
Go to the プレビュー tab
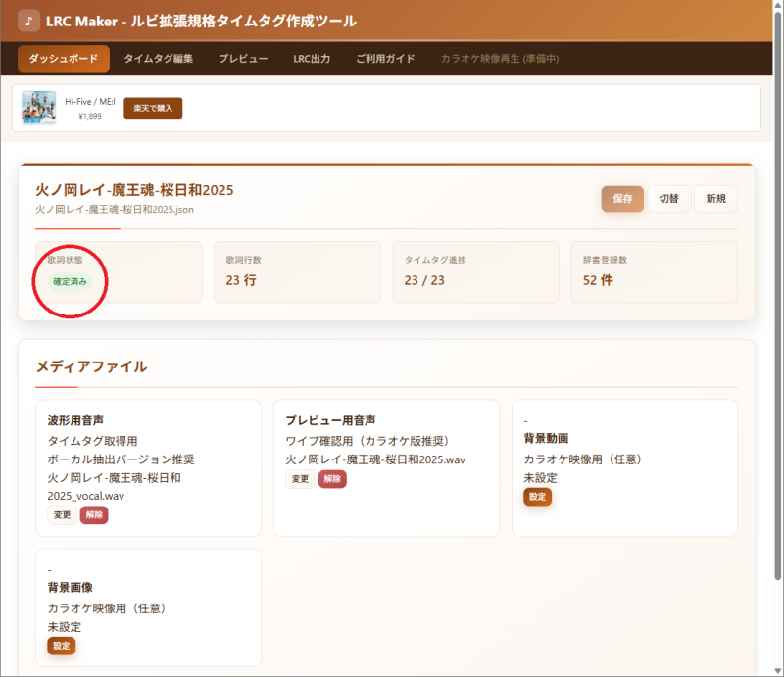[243, 59]
